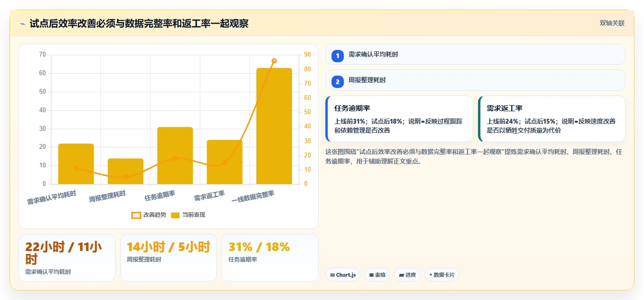644x300 pixels.
Task: Click the lightning icon beside the title
Action: click(23, 24)
